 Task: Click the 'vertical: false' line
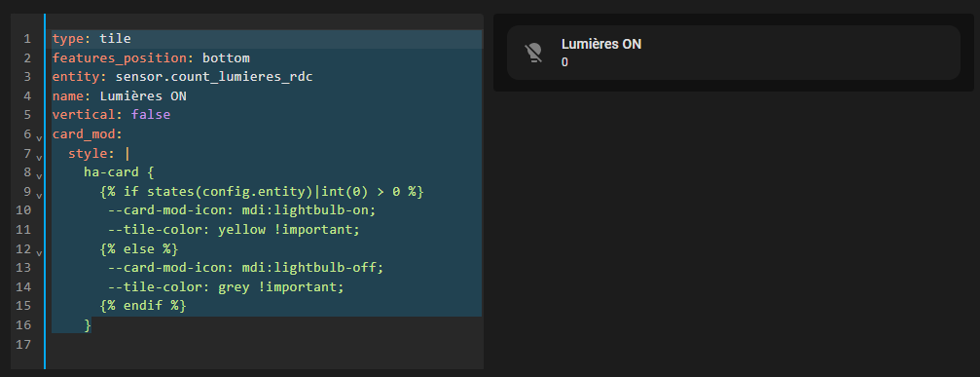click(x=111, y=115)
